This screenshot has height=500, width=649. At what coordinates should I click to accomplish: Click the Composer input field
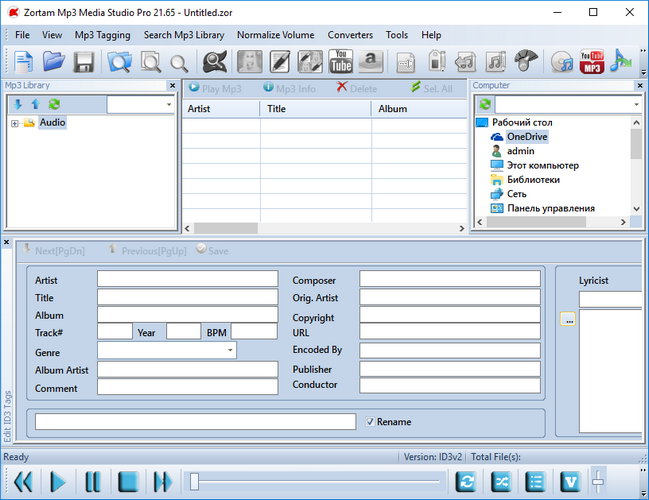(450, 279)
